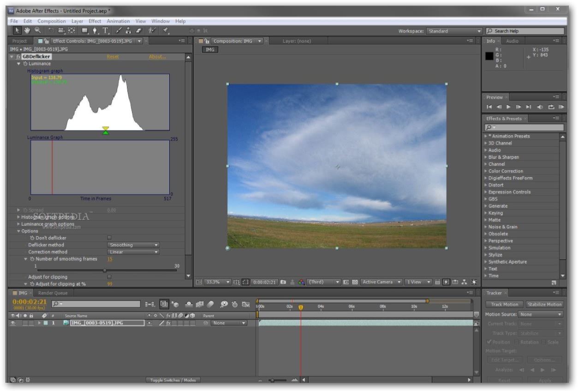This screenshot has width=578, height=392.
Task: Check the Don't deflicker checkbox
Action: coord(109,238)
